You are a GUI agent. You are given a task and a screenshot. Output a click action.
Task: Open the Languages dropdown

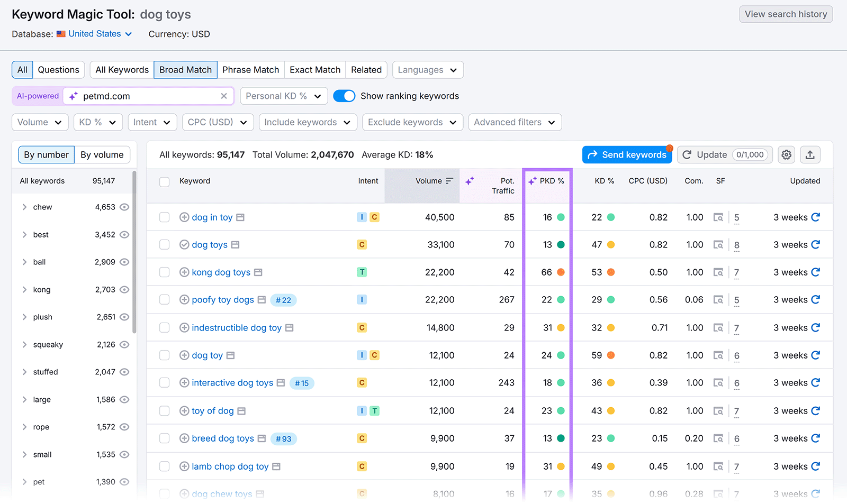[x=428, y=69]
